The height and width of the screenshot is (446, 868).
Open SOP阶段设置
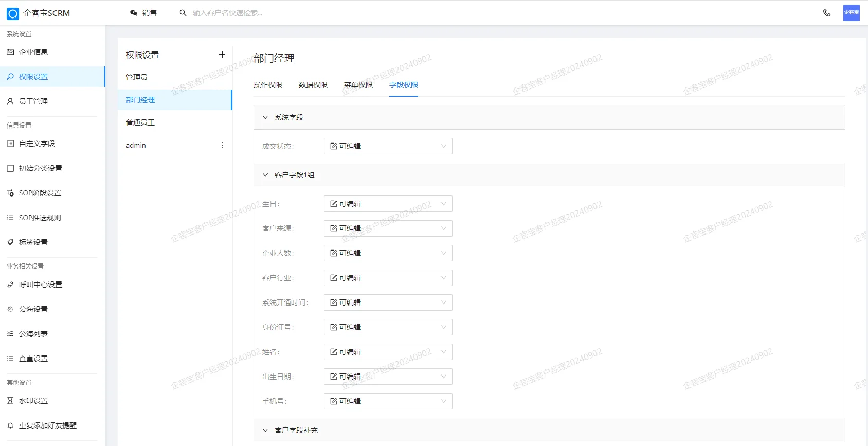pyautogui.click(x=52, y=193)
